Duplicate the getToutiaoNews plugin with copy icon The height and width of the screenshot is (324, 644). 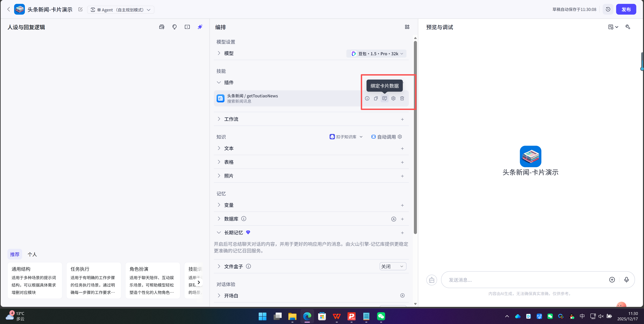point(376,98)
